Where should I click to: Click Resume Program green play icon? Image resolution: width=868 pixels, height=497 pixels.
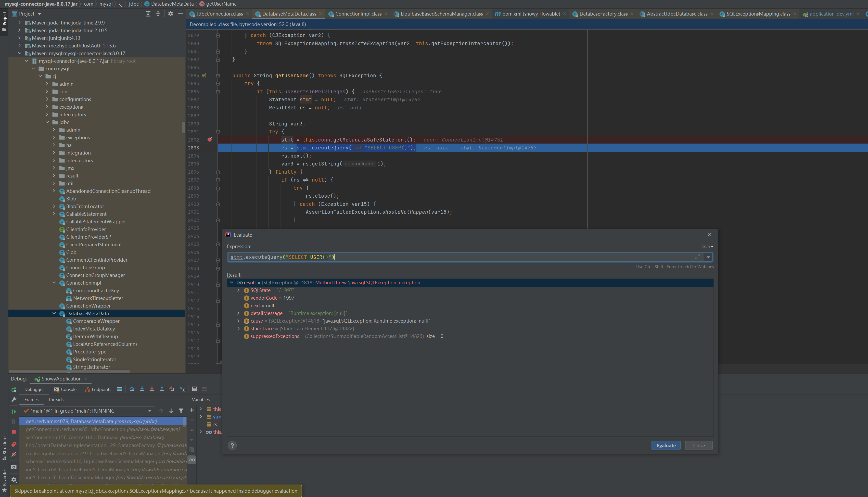pos(14,412)
